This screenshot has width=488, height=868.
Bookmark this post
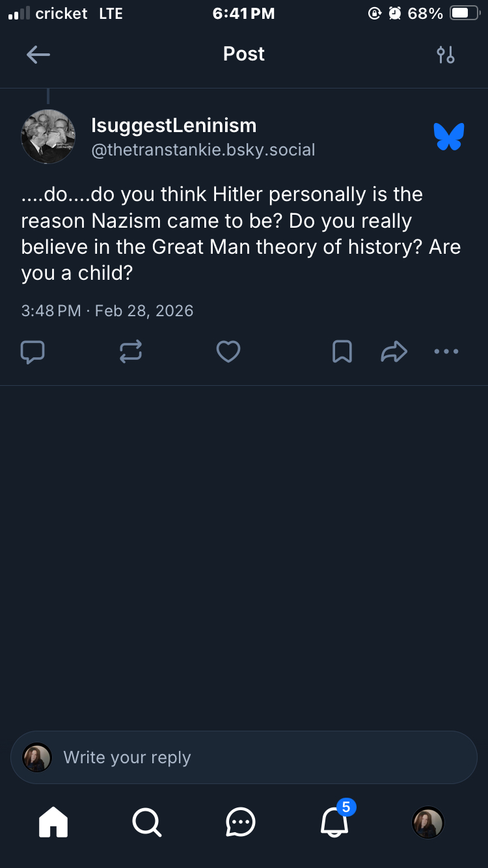coord(342,352)
